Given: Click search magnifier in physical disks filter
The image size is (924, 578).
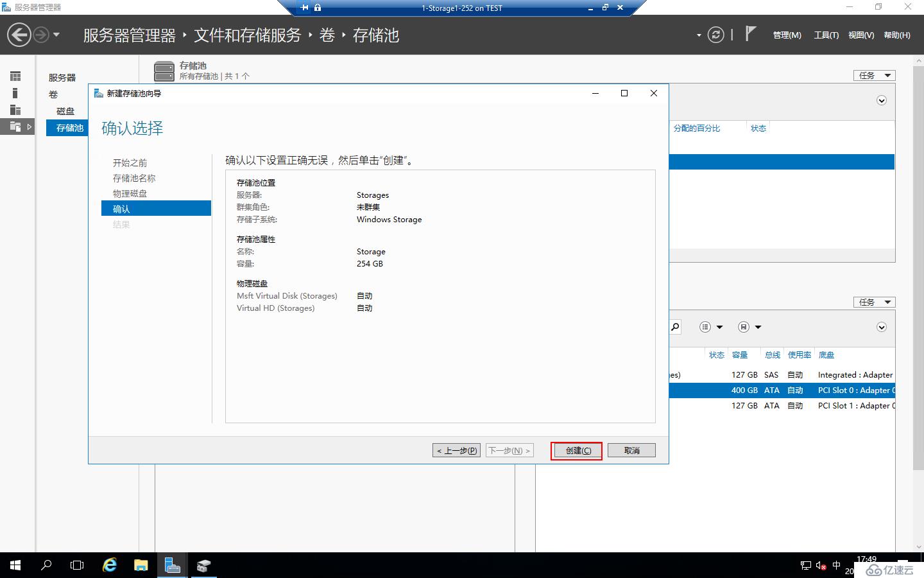Looking at the screenshot, I should (675, 327).
